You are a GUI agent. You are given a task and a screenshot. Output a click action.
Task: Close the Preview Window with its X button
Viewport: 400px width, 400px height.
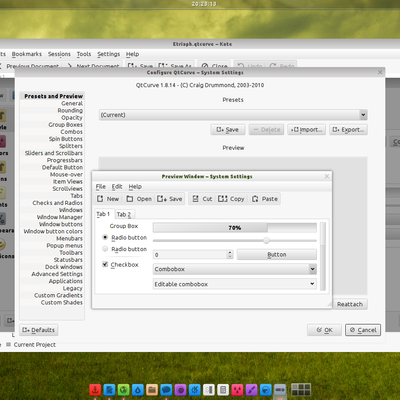click(x=327, y=176)
